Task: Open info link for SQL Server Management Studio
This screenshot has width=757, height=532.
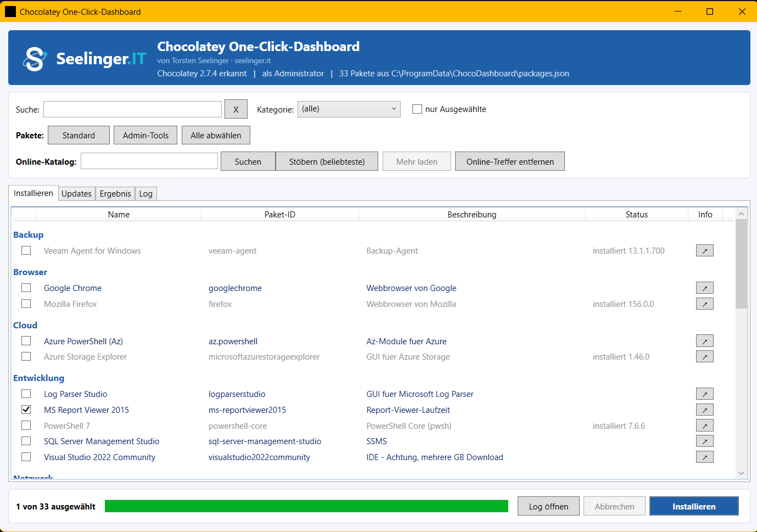Action: pyautogui.click(x=705, y=441)
